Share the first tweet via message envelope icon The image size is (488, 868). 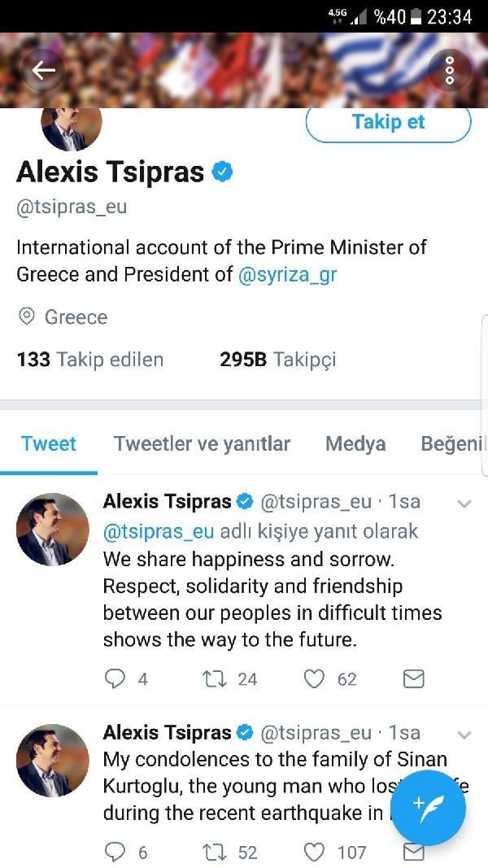(x=413, y=678)
